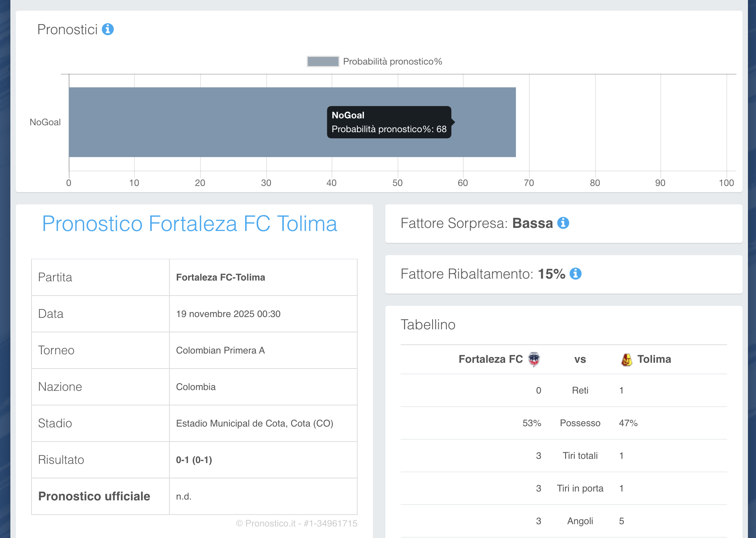Viewport: 756px width, 538px height.
Task: Click the Pronostico.it copyright text
Action: (296, 523)
